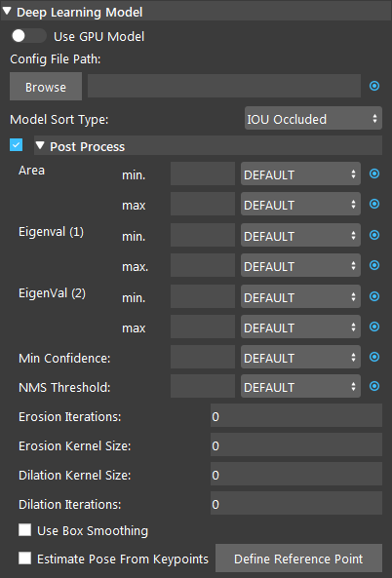Viewport: 392px width, 578px height.
Task: Collapse the Deep Learning Model section
Action: click(7, 12)
